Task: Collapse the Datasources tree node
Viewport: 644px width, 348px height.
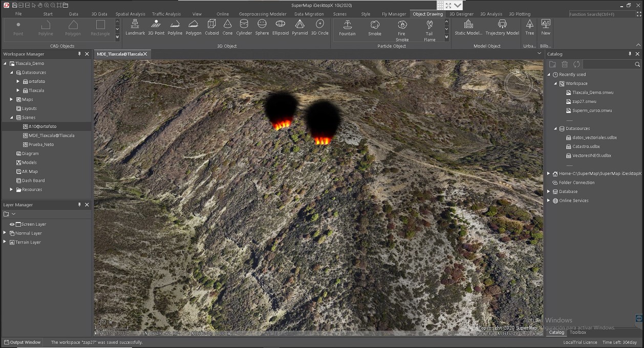Action: 11,73
